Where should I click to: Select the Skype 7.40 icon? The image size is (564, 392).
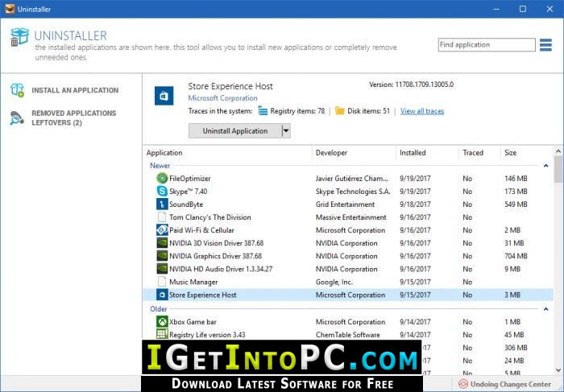tap(162, 191)
